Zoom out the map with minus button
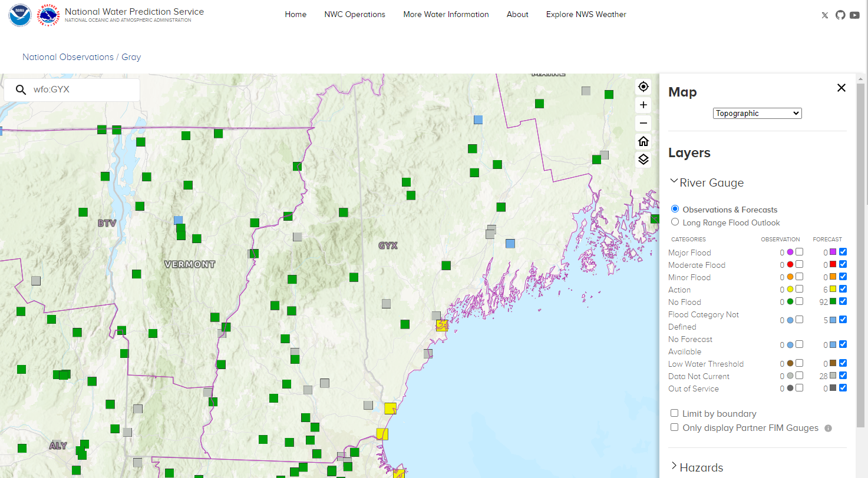Viewport: 868px width, 478px height. [x=643, y=124]
